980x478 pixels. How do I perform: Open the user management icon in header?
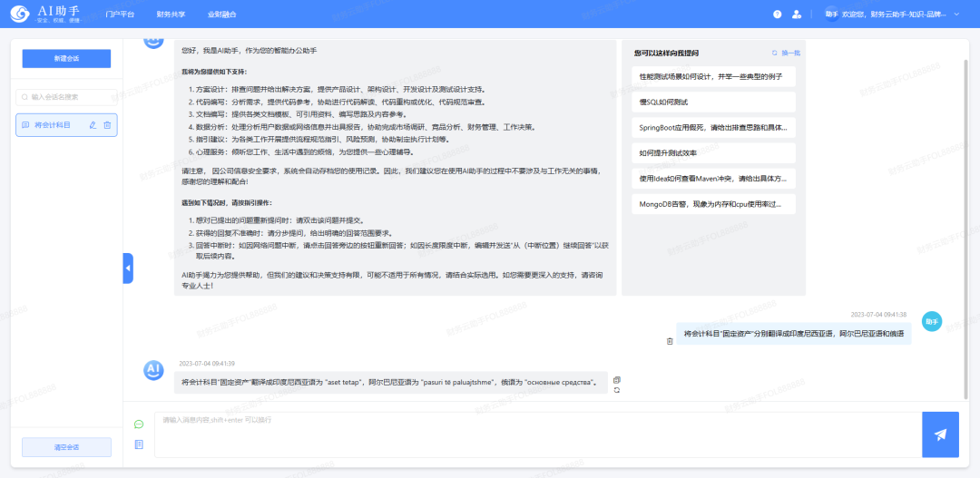(797, 14)
